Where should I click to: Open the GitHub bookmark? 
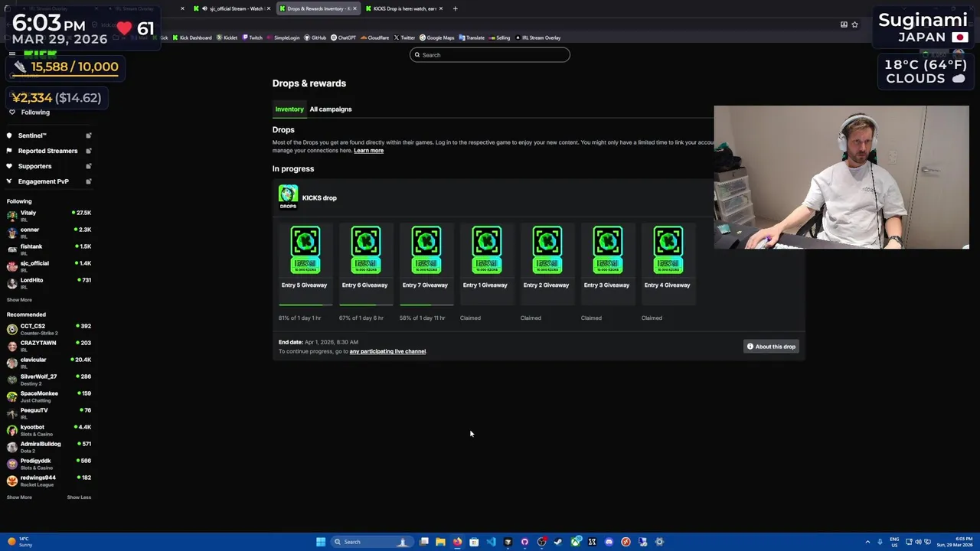tap(315, 37)
